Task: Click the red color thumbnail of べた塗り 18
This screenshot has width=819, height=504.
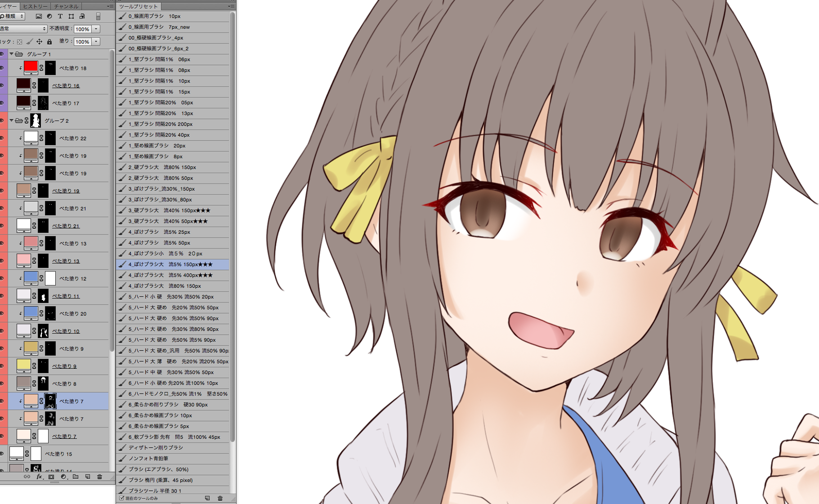Action: click(x=31, y=67)
